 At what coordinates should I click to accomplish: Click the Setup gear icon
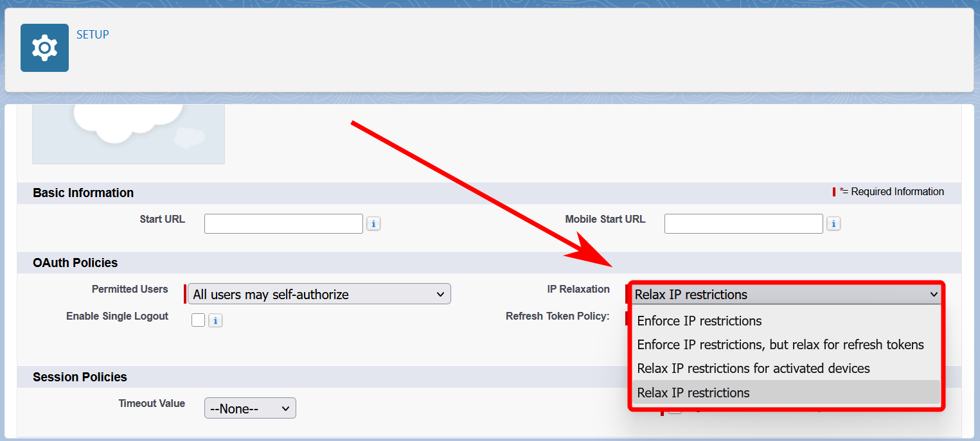pyautogui.click(x=44, y=48)
